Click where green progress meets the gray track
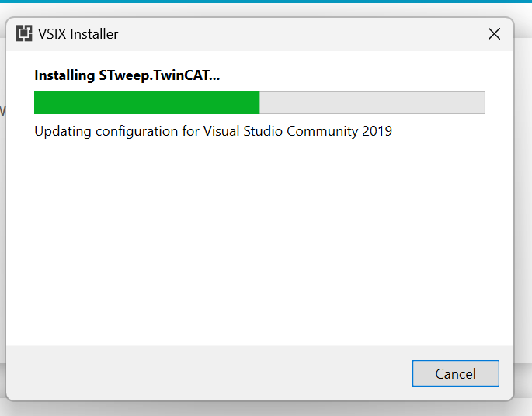 [x=259, y=102]
